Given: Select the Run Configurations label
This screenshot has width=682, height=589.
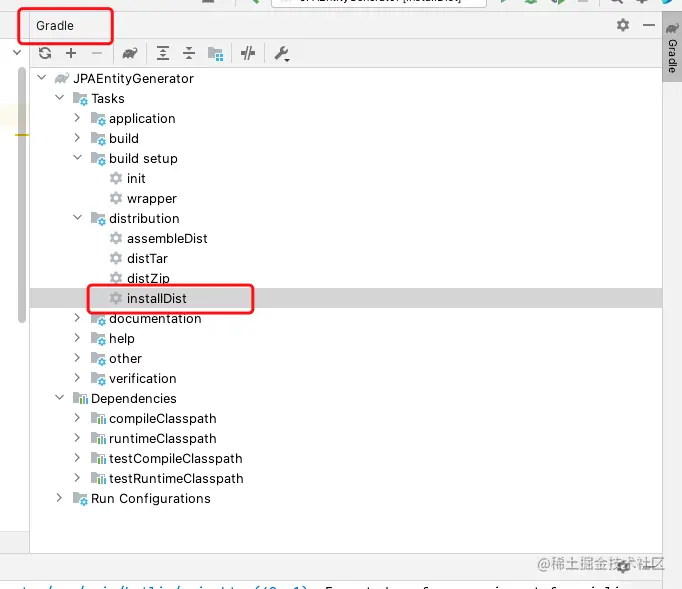Looking at the screenshot, I should [x=151, y=499].
